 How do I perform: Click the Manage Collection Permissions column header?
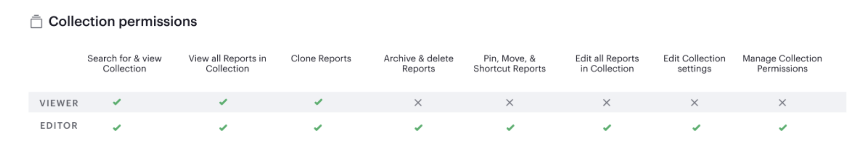click(782, 64)
